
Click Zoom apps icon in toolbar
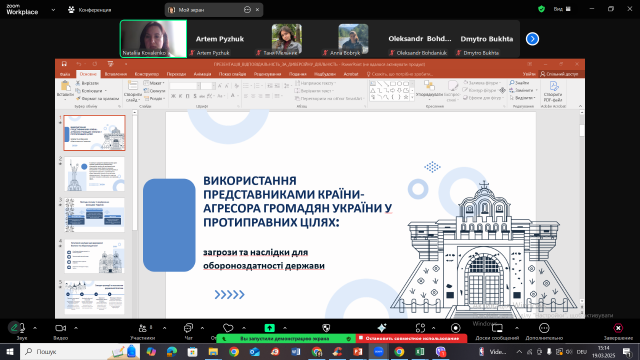420,328
